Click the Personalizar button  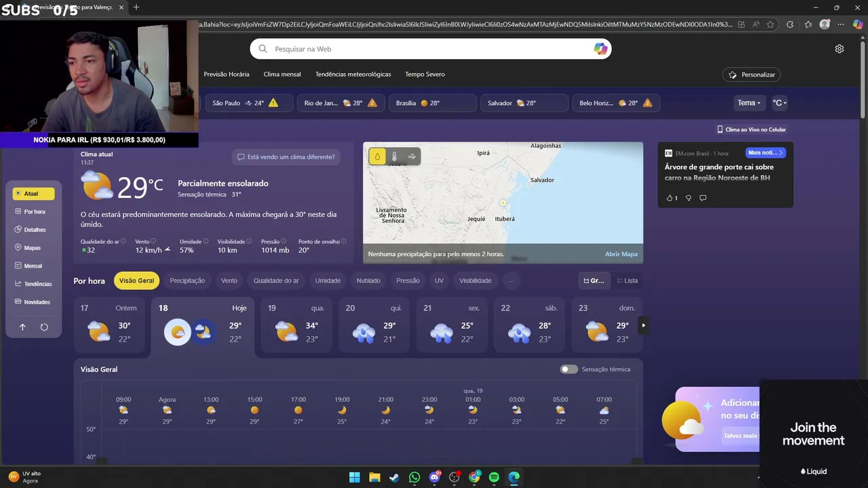point(751,75)
